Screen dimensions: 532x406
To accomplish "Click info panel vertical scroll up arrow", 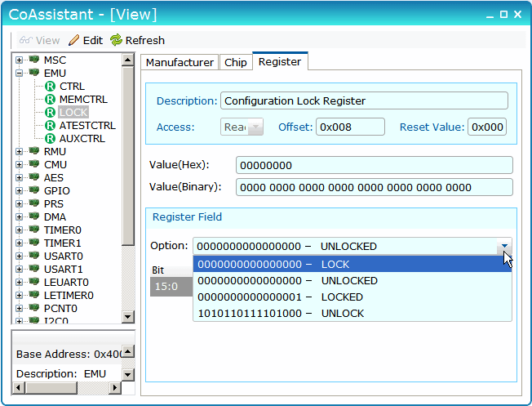I will pos(128,351).
